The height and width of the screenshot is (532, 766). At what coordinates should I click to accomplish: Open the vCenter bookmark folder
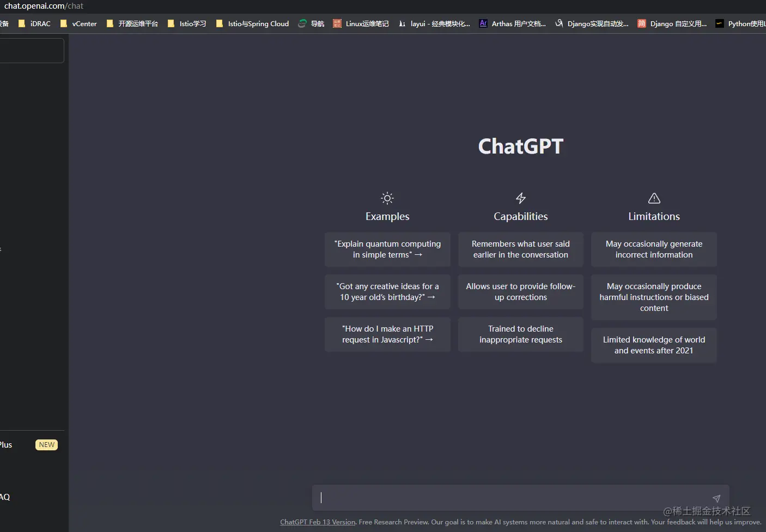point(78,23)
